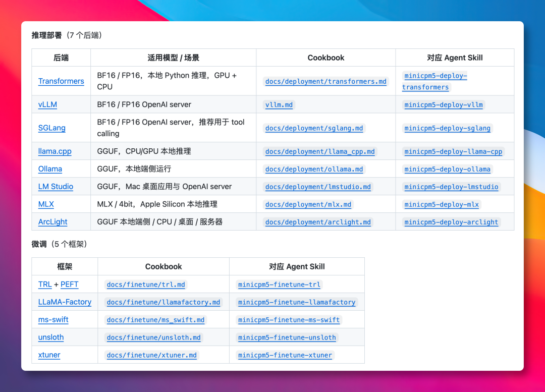Open minicpm5-deploy-arclight skill link

coord(451,222)
